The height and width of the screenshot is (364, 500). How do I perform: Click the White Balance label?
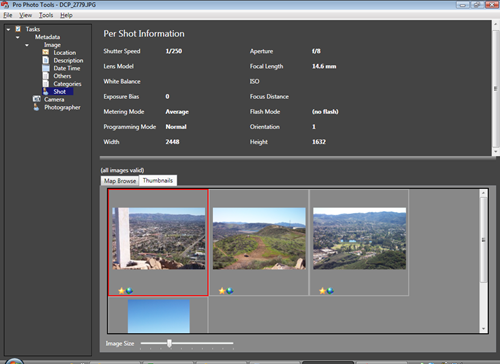click(122, 81)
